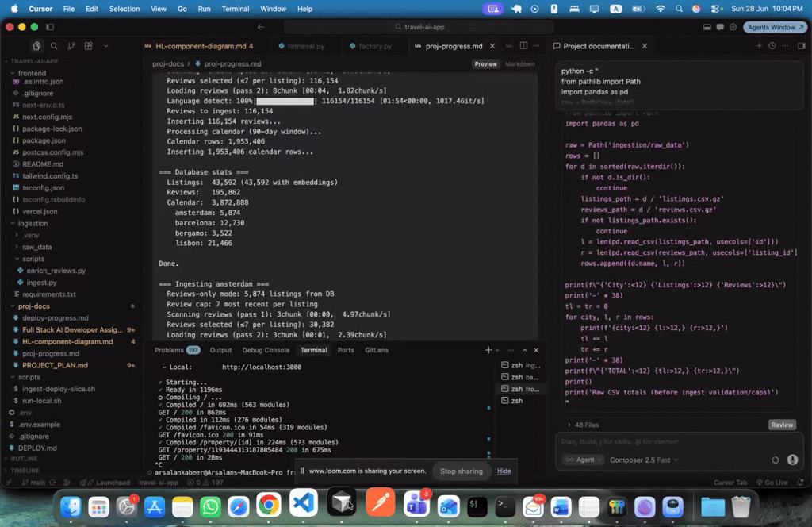
Task: Select the zsh ing... terminal session
Action: click(520, 365)
